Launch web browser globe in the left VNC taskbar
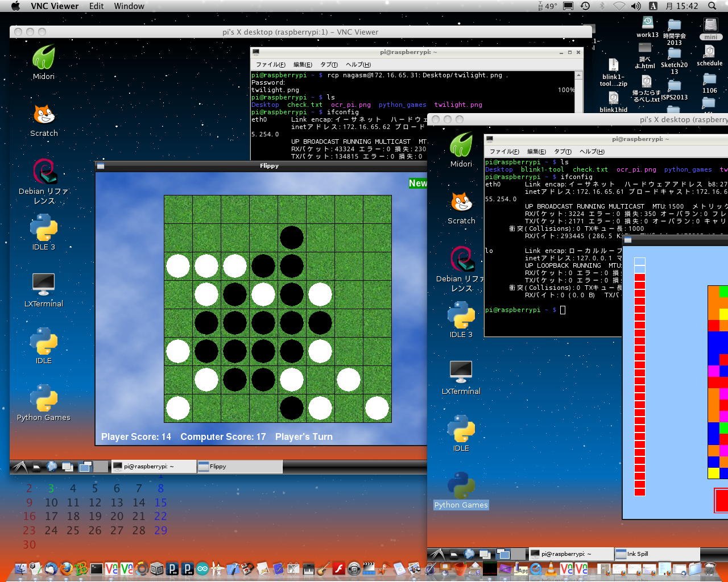 (x=52, y=467)
